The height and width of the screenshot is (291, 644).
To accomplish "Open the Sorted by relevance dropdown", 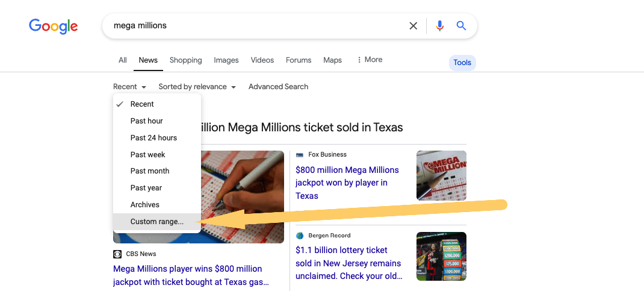I will click(x=197, y=87).
